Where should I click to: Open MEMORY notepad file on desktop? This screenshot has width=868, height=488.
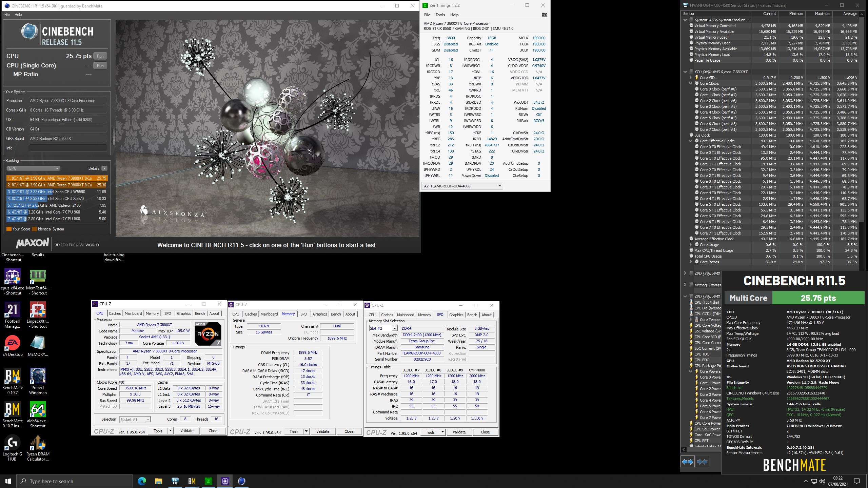[x=38, y=346]
